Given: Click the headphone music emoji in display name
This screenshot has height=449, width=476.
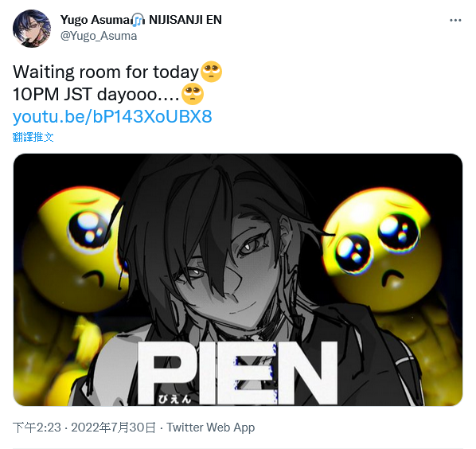Looking at the screenshot, I should click(139, 20).
